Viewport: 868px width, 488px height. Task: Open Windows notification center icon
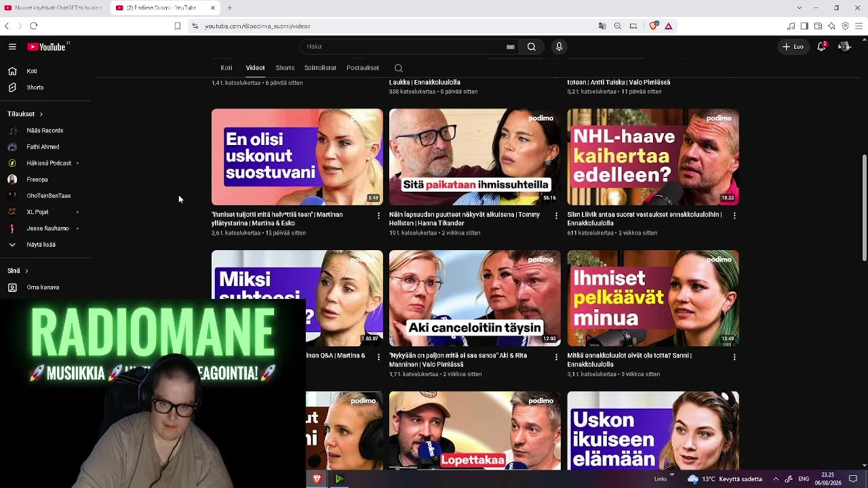853,479
